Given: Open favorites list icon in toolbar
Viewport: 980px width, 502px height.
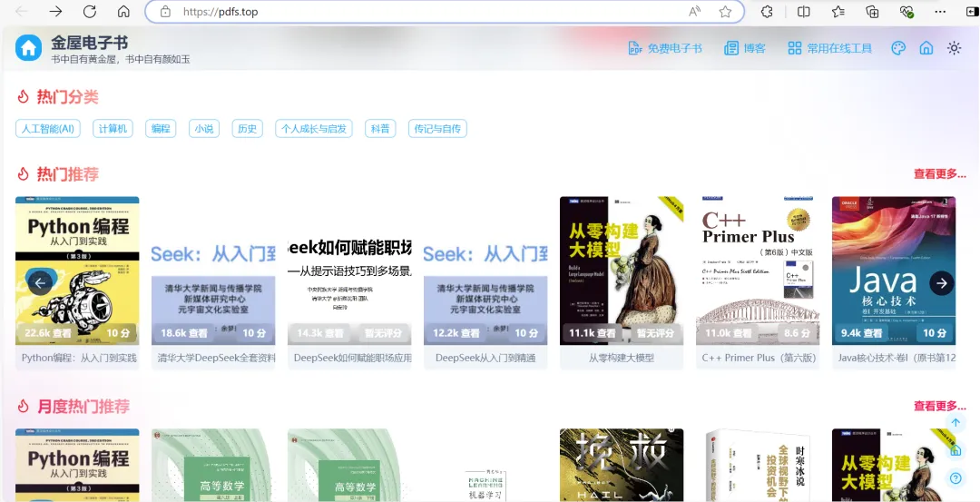Looking at the screenshot, I should 838,11.
